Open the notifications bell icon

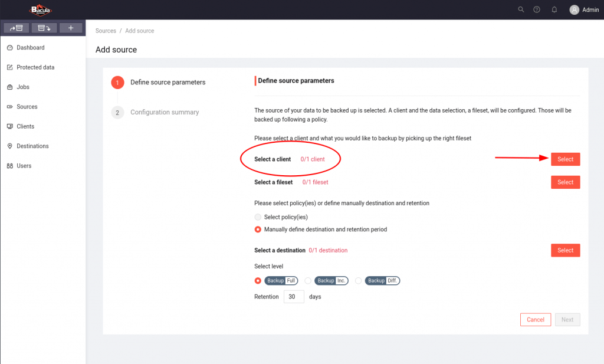(554, 9)
